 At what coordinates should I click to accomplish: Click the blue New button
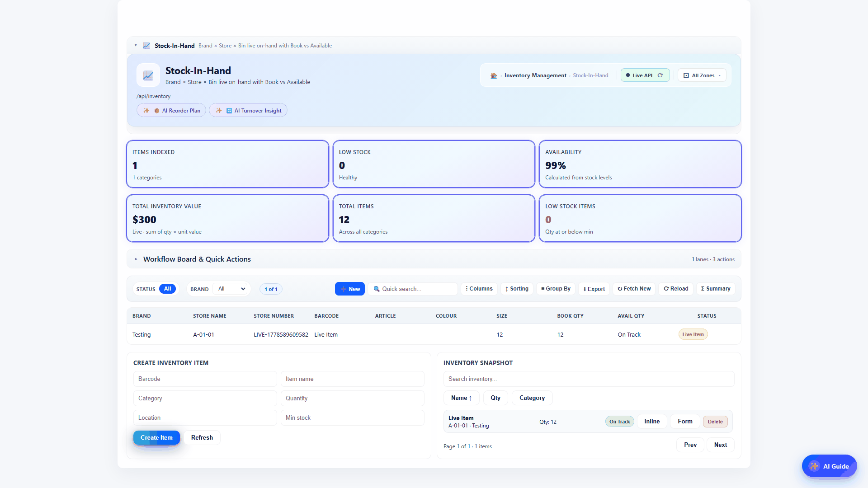click(350, 289)
